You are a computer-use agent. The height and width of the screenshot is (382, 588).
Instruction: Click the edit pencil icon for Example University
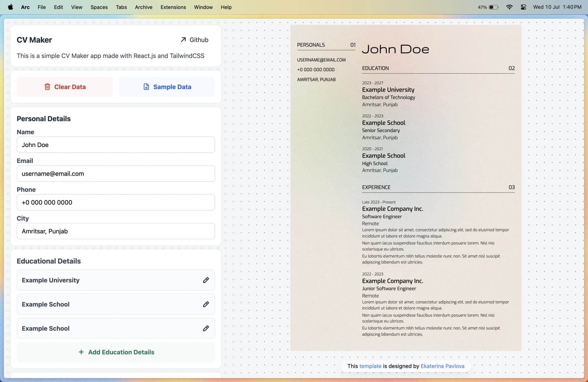(206, 280)
